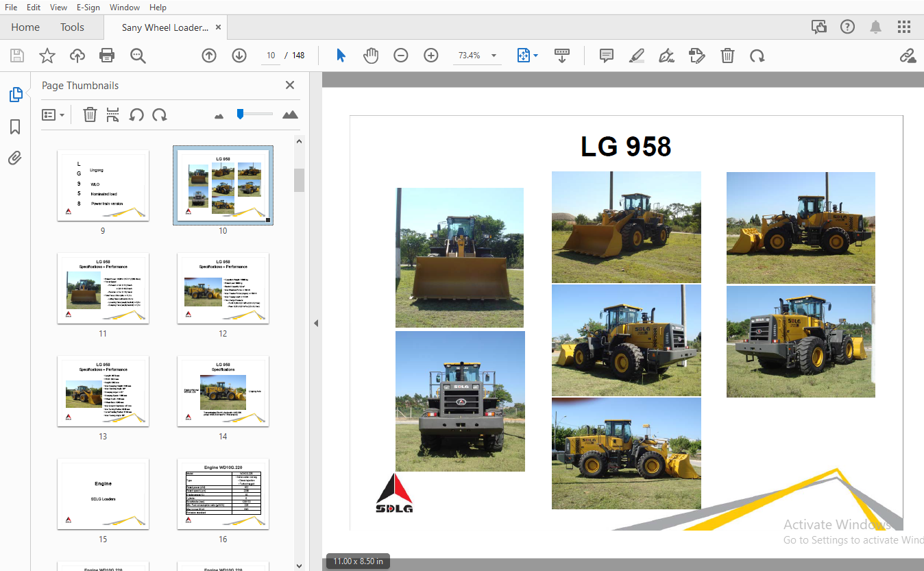Print the document with the printer icon
Image resolution: width=924 pixels, height=571 pixels.
(x=107, y=56)
